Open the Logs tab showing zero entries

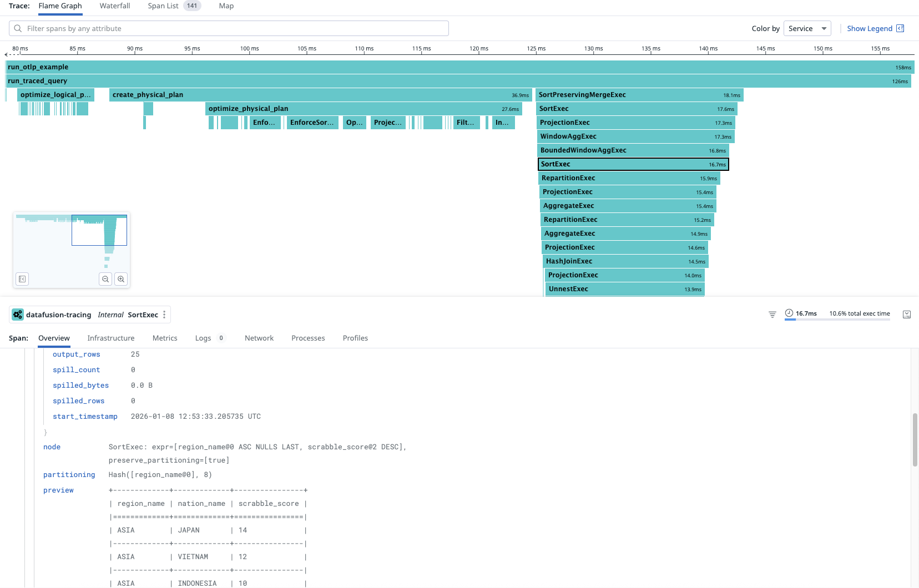point(203,338)
